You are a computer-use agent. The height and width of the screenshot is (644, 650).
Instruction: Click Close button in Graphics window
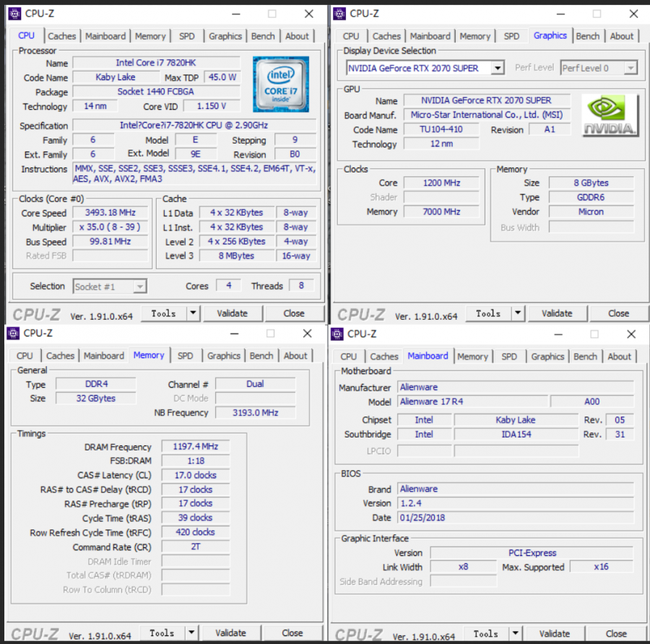(618, 313)
